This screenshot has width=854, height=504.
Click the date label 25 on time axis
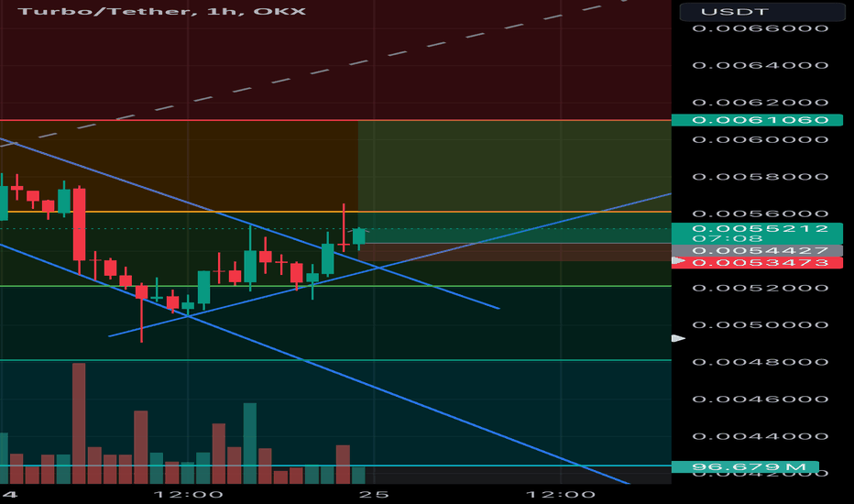(374, 495)
